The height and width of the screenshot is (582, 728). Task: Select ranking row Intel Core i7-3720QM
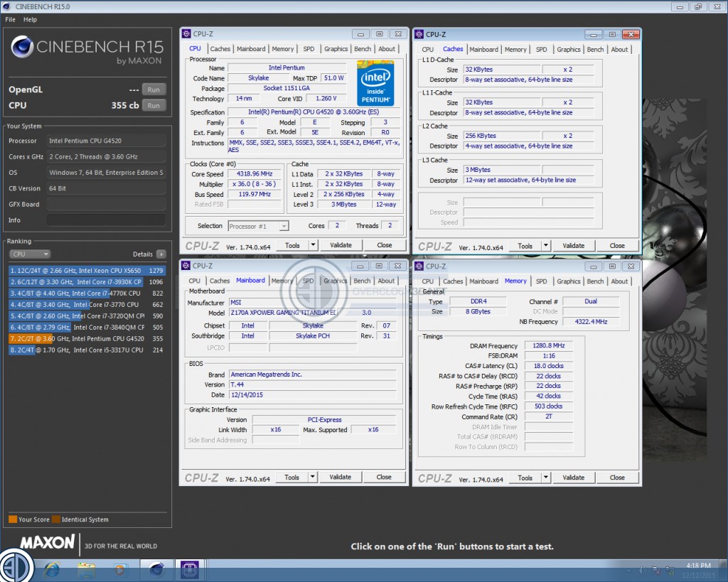coord(87,316)
